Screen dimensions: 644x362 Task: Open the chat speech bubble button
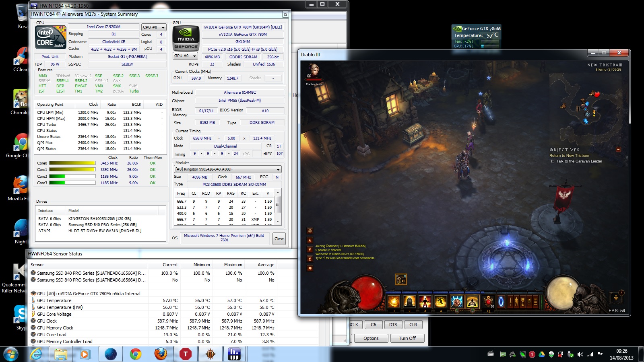310,268
